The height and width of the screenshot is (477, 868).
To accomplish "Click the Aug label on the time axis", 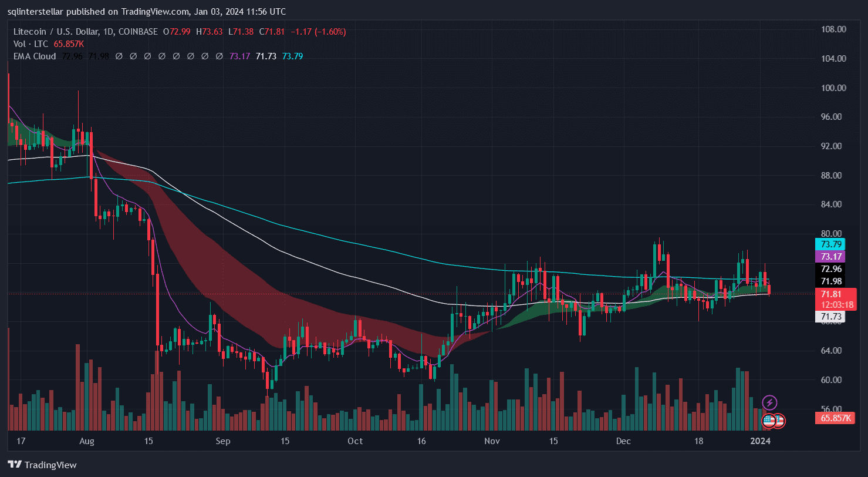I will [86, 441].
